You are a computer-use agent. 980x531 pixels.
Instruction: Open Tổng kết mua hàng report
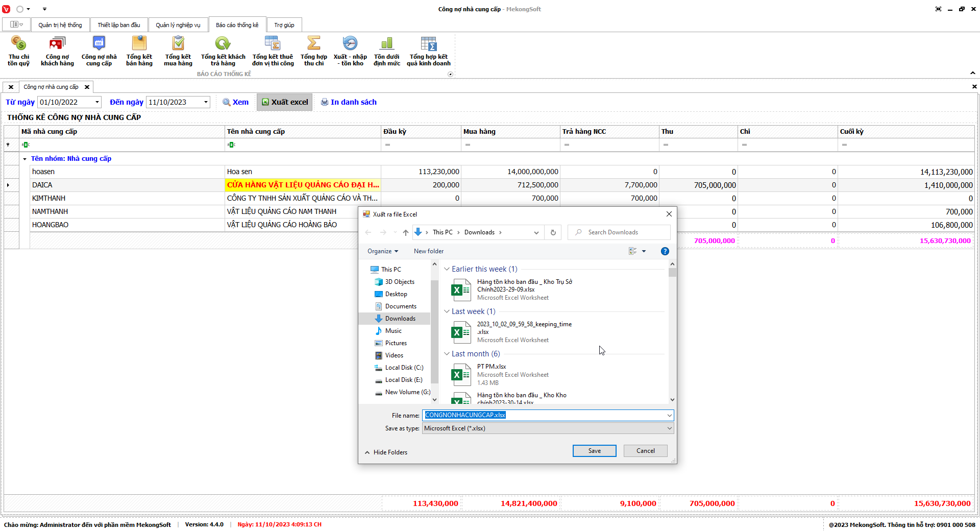178,51
